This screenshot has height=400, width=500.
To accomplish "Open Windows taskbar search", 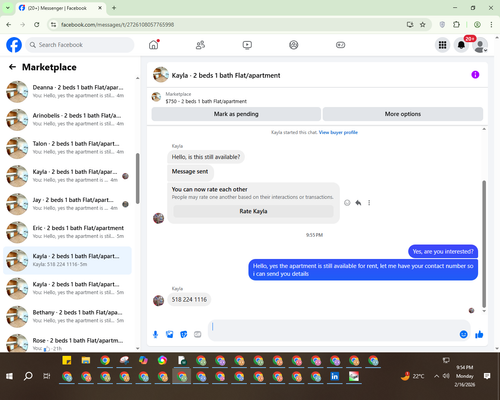I will pos(28,376).
